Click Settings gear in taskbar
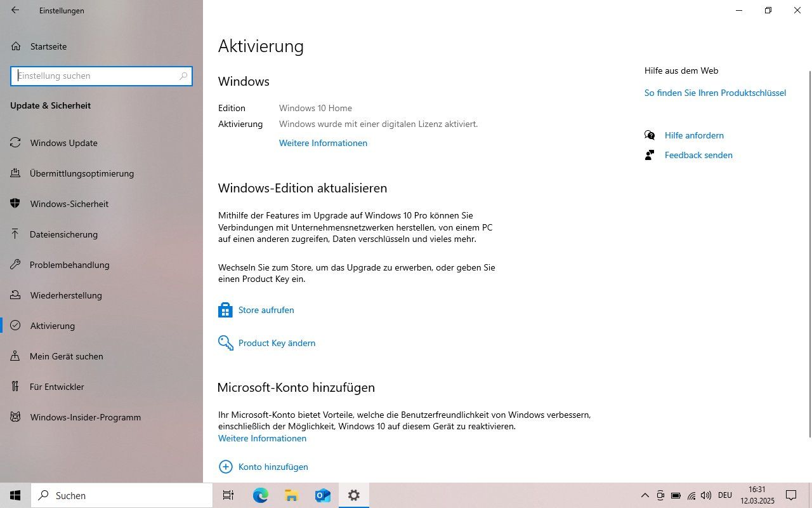812x508 pixels. [354, 495]
